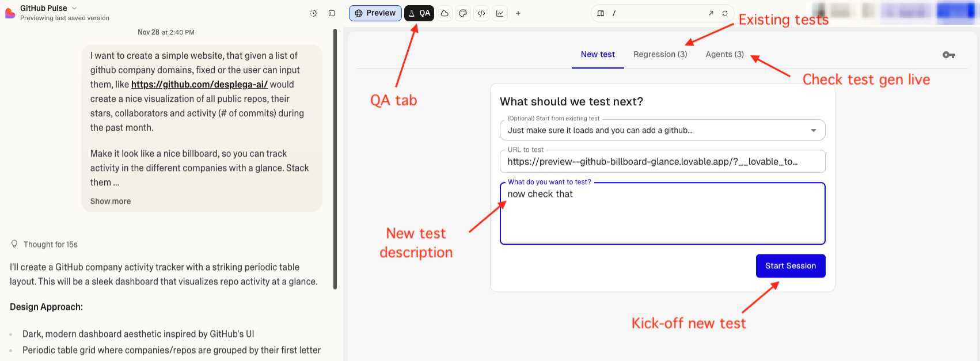Screen dimensions: 980x361
Task: Click the Dark, modern dashboard aesthetic bullet
Action: click(138, 334)
